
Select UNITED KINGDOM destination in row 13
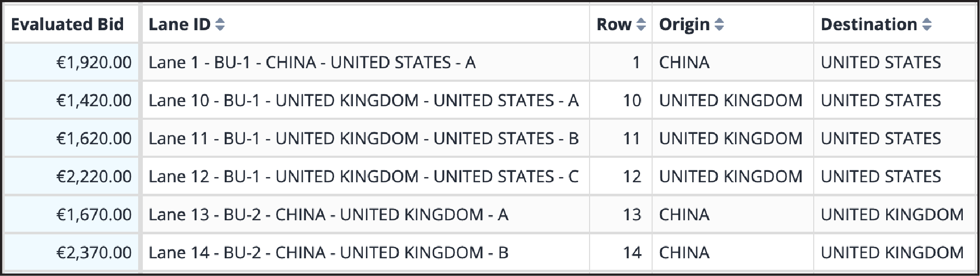[x=892, y=215]
